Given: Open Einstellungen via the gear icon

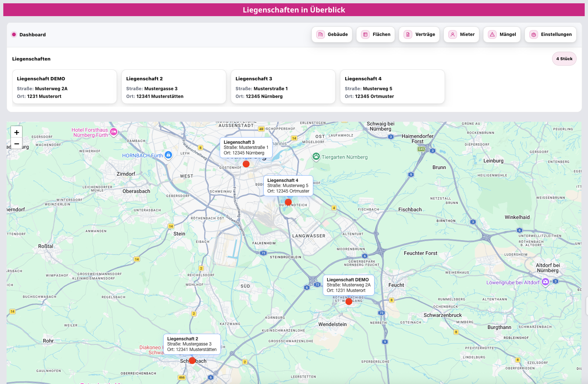Looking at the screenshot, I should (x=533, y=34).
